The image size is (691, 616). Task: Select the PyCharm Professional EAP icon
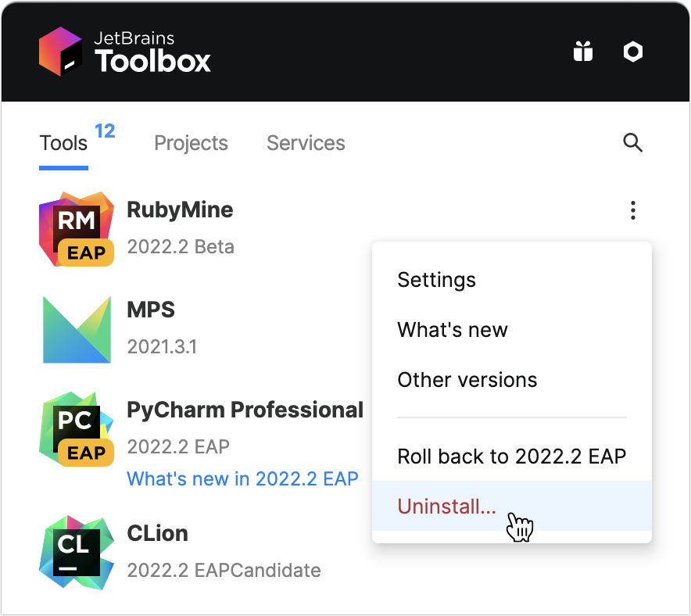(76, 429)
